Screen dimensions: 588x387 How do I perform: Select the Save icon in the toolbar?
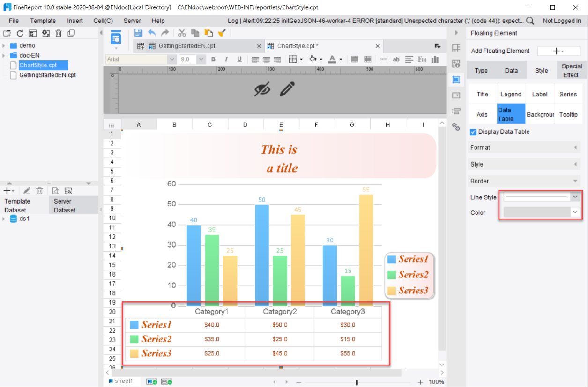[138, 31]
